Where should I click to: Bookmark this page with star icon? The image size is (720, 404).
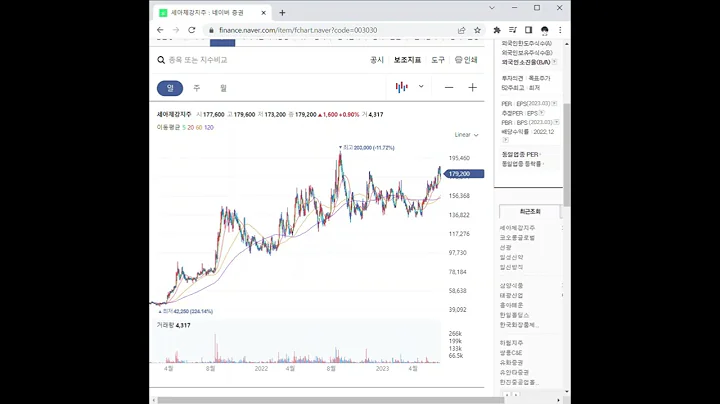[x=478, y=30]
